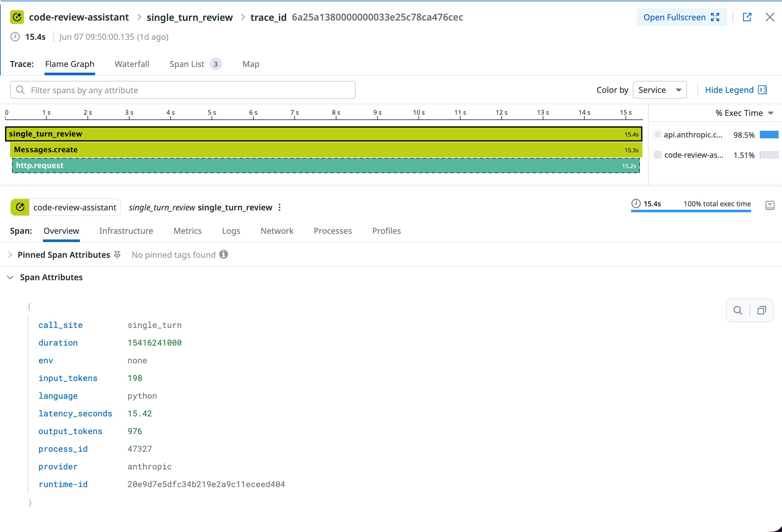The image size is (782, 532).
Task: Click the output_tokens value 976
Action: [x=135, y=431]
